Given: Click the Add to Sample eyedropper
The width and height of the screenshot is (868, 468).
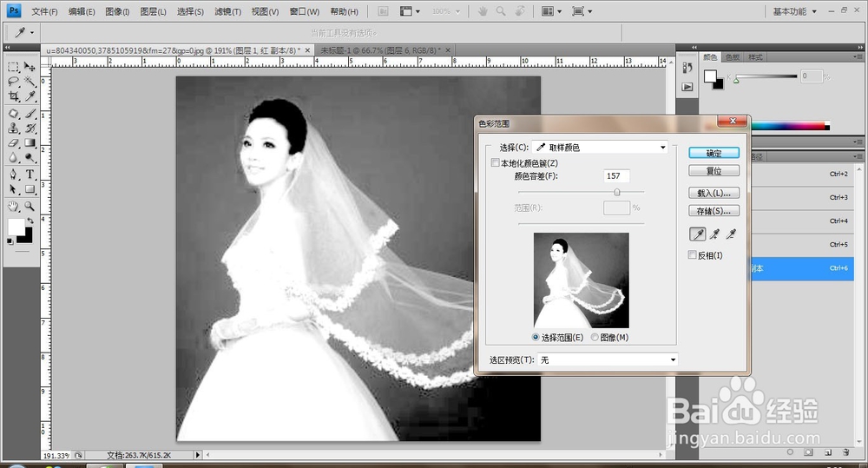Looking at the screenshot, I should [714, 234].
